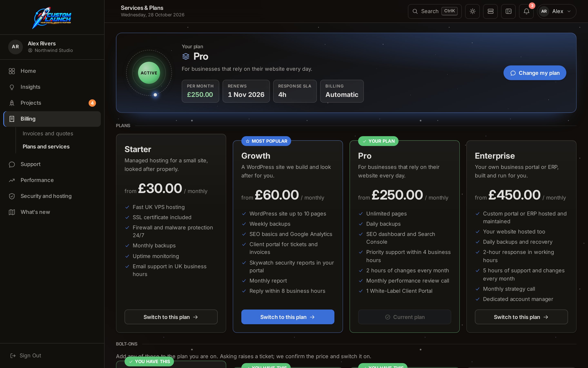Click the Performance trend arrow icon
Image resolution: width=588 pixels, height=368 pixels.
(12, 180)
